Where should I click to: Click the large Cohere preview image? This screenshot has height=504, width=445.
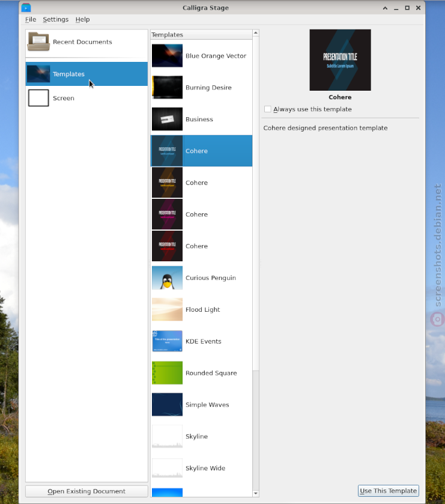[x=341, y=60]
